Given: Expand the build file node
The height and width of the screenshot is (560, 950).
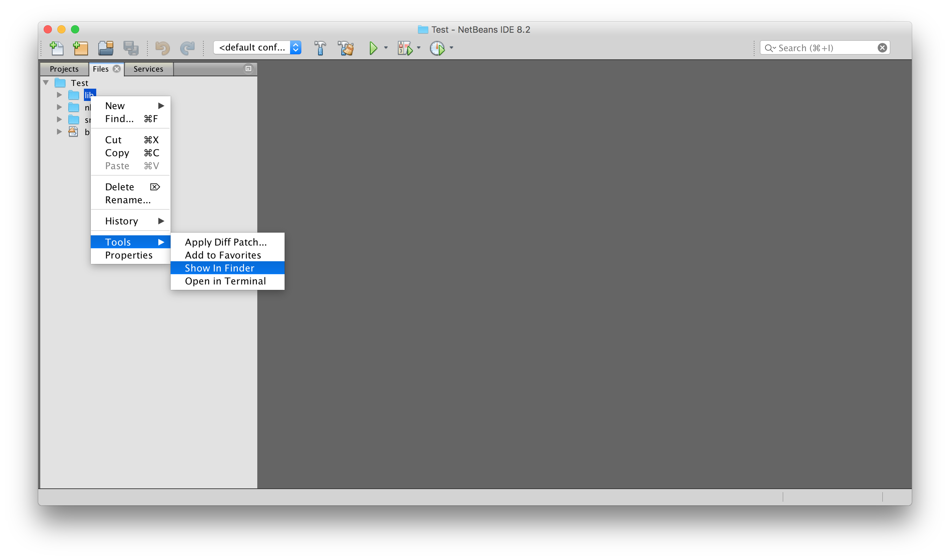Looking at the screenshot, I should pos(59,132).
